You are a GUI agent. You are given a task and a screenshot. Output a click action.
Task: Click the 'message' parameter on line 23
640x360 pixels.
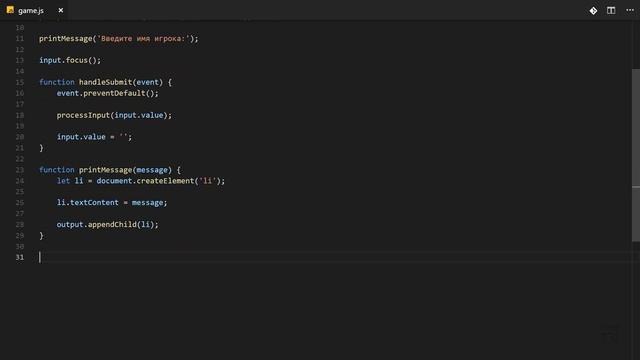tap(152, 170)
